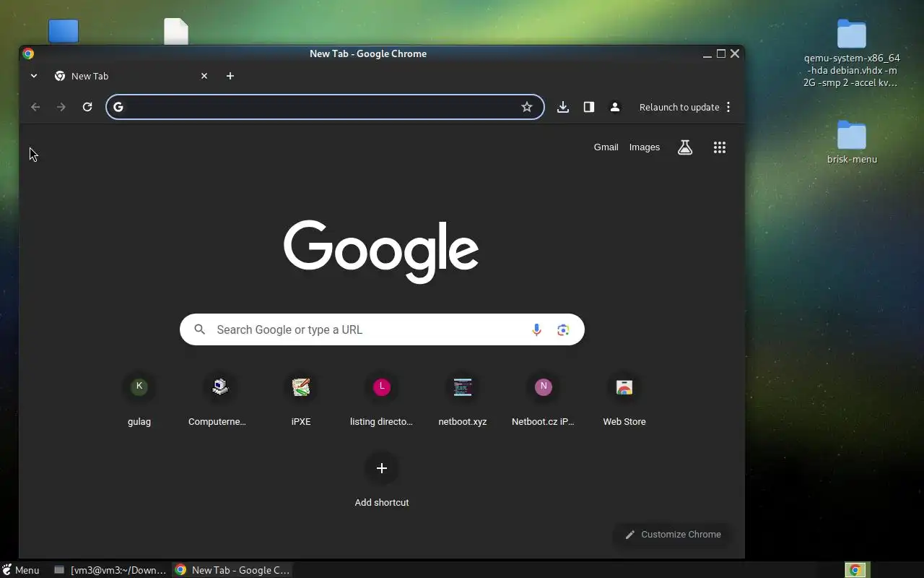Bookmark this tab with the star icon

coord(527,107)
